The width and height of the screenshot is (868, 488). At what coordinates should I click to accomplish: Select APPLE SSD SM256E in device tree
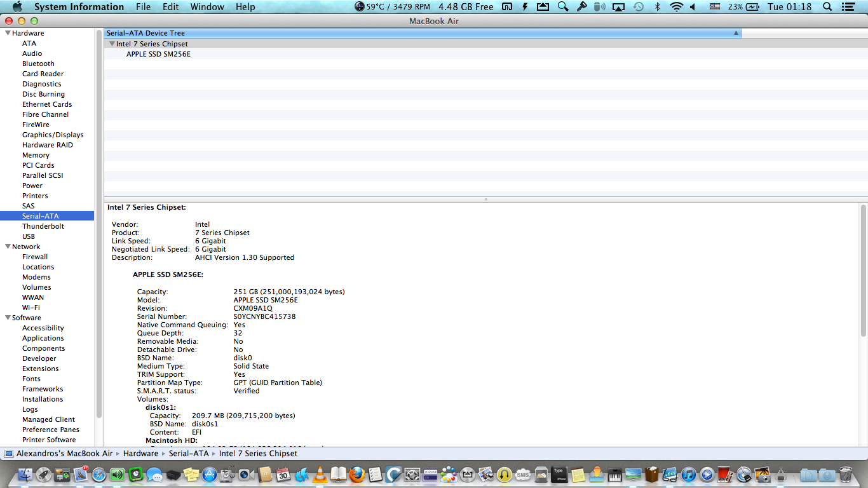[158, 54]
